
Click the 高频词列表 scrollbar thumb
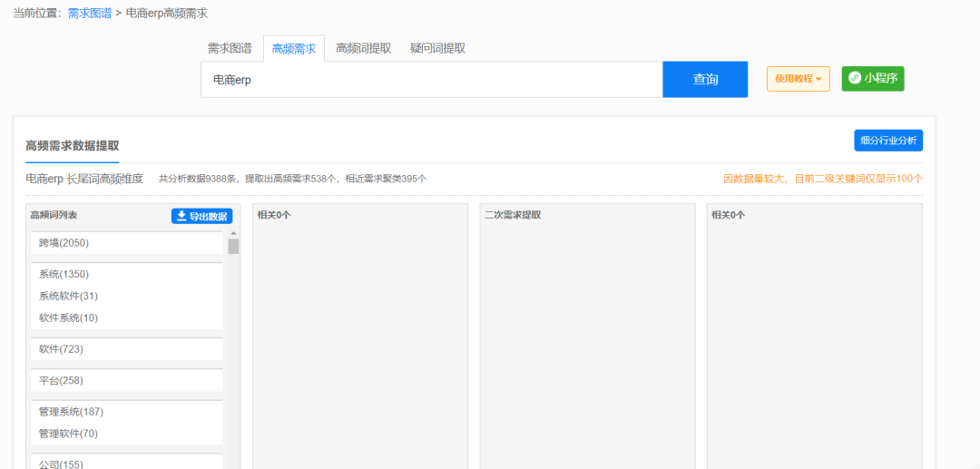pos(233,246)
